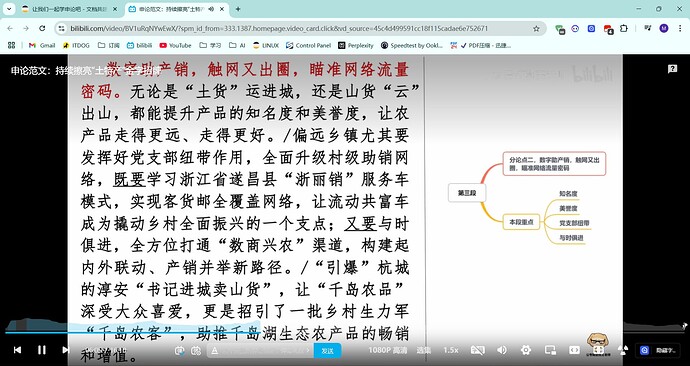This screenshot has height=366, width=690.
Task: Pause the Bilibili video playback
Action: pyautogui.click(x=42, y=350)
